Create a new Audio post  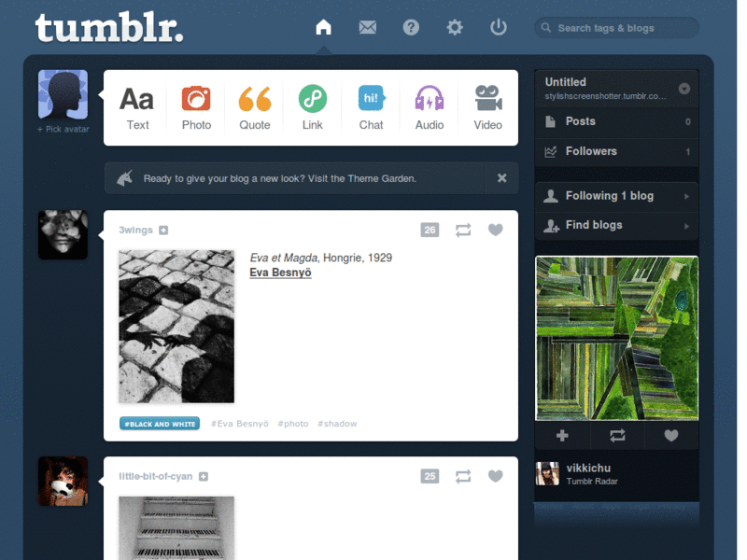(x=430, y=108)
